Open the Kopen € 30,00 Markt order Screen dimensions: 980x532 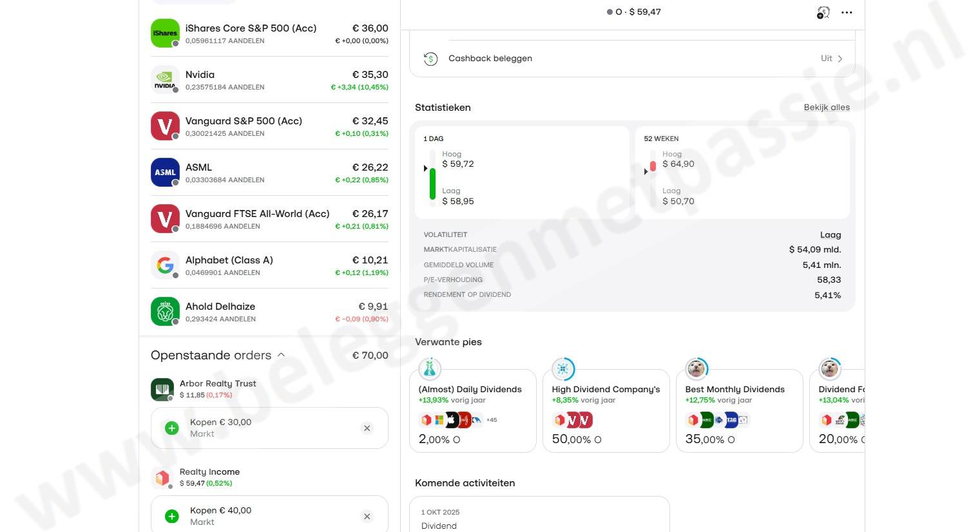tap(258, 428)
